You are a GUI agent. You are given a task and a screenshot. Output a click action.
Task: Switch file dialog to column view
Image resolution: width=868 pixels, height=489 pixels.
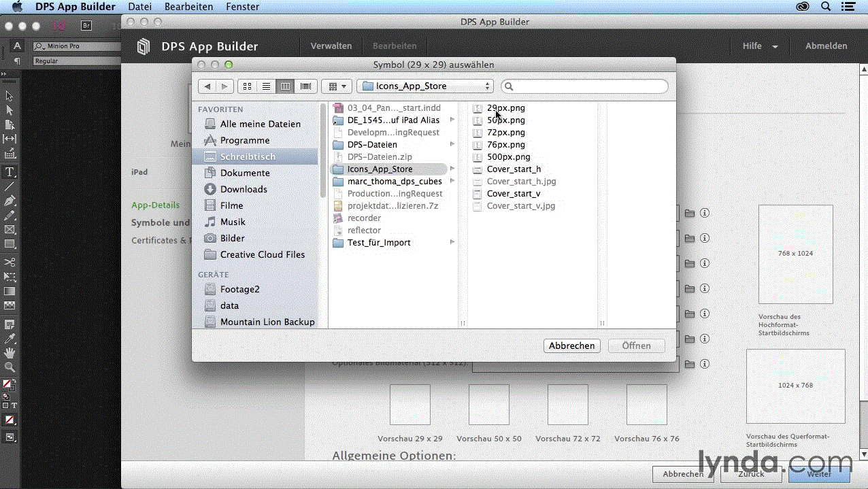285,86
